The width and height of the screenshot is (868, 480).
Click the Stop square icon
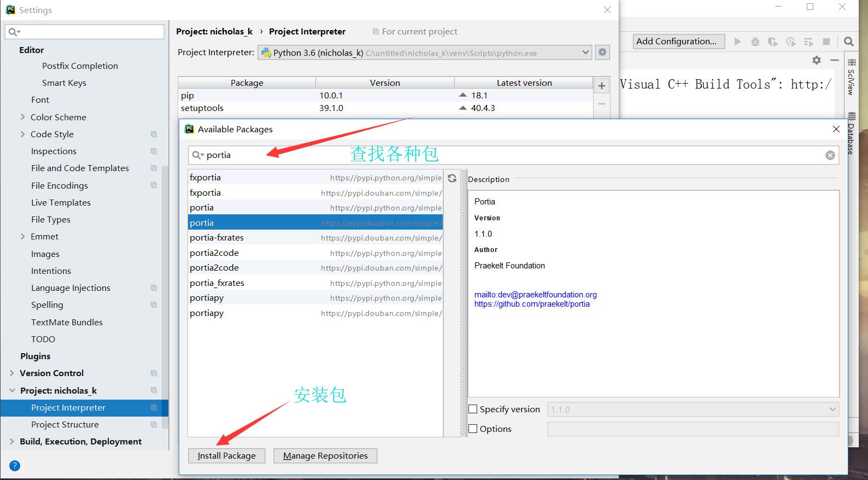[x=826, y=42]
